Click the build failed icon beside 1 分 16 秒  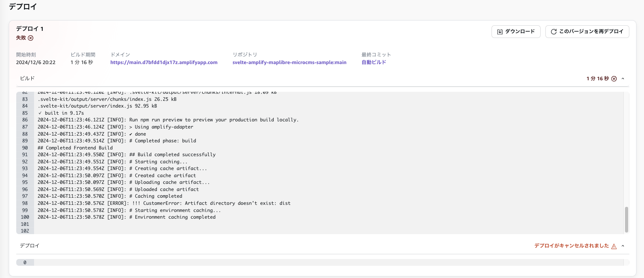[x=614, y=79]
